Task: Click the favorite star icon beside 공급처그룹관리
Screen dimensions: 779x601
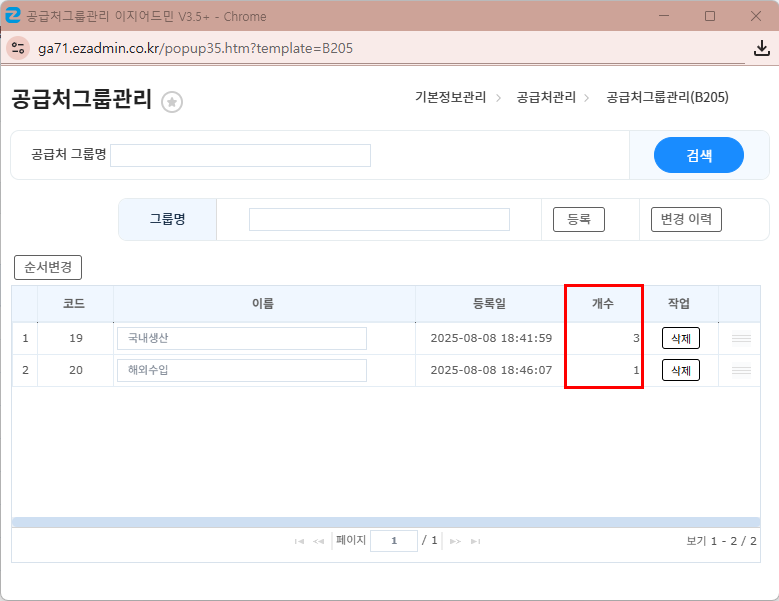Action: tap(172, 102)
